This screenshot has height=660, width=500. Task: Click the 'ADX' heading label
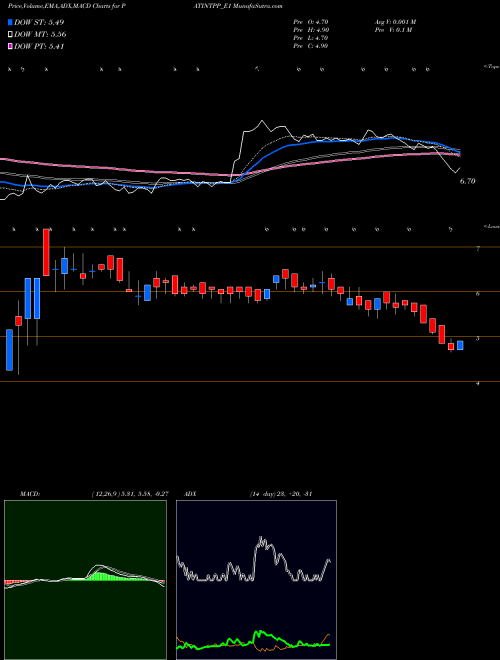pyautogui.click(x=190, y=494)
